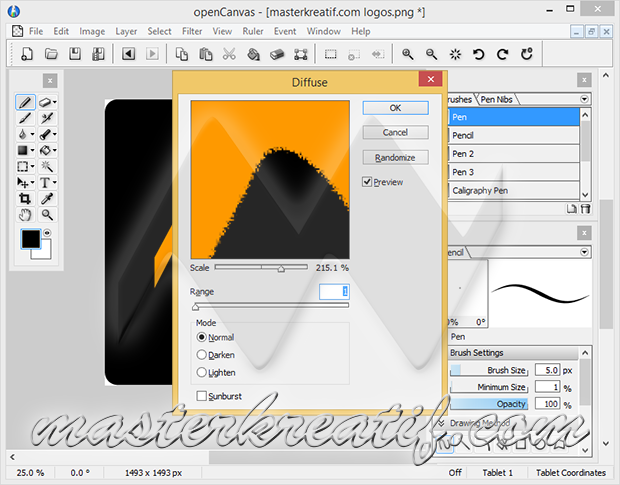Click the Randomize button
Screen dimensions: 620x485
coord(395,157)
